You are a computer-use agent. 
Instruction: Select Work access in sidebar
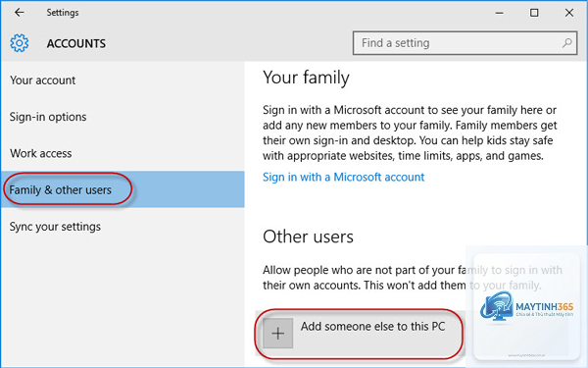(122, 153)
